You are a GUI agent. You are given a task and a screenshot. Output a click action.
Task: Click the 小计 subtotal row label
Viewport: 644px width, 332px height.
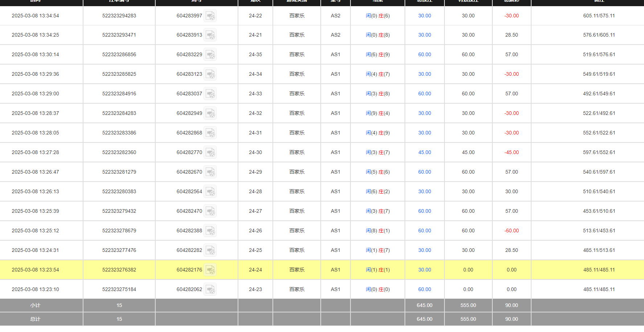tap(35, 306)
